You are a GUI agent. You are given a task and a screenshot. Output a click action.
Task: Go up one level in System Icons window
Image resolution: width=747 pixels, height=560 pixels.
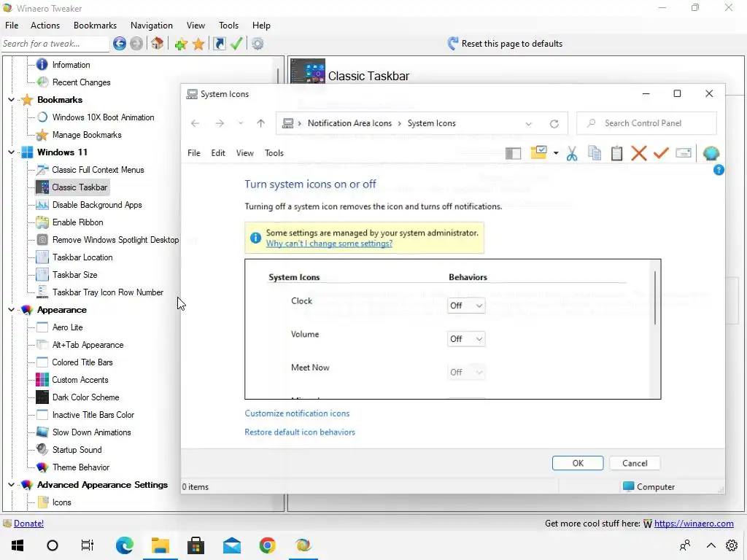pyautogui.click(x=260, y=123)
